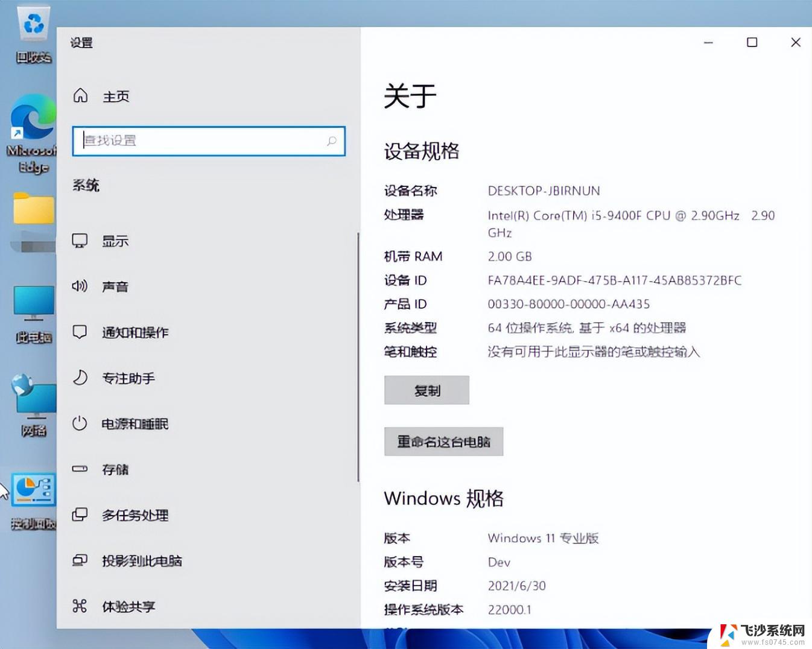812x649 pixels.
Task: Click the 重命名这台电脑 button
Action: click(443, 442)
